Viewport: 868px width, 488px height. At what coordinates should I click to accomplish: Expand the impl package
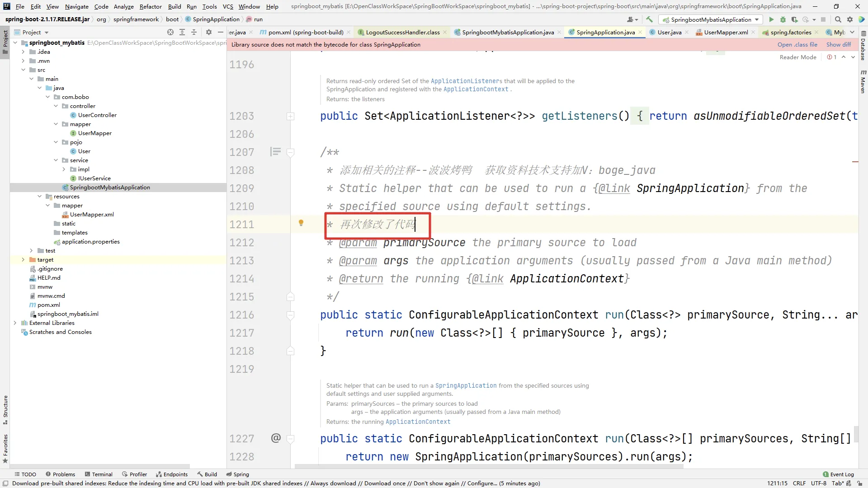click(x=64, y=169)
